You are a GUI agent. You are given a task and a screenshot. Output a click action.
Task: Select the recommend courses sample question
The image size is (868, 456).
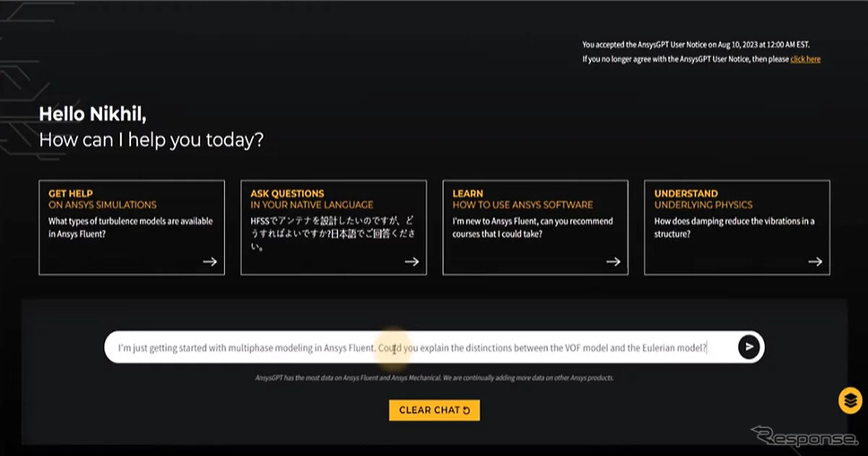[x=533, y=227]
